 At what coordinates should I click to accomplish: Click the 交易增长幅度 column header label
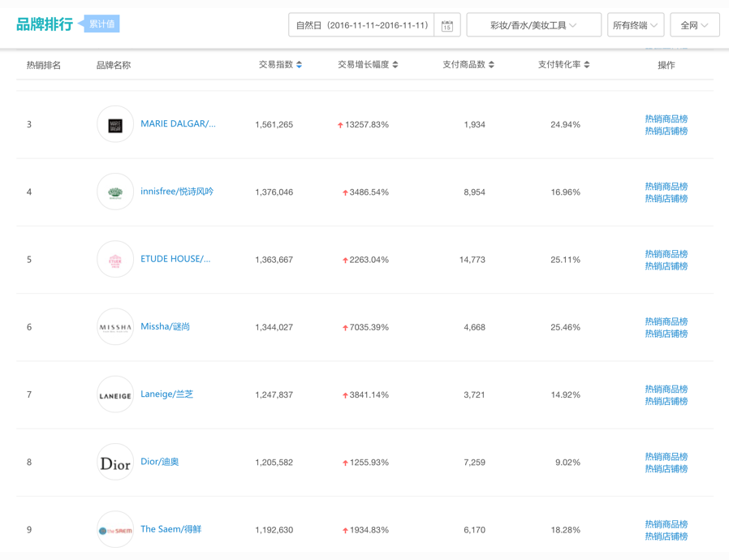pos(363,65)
